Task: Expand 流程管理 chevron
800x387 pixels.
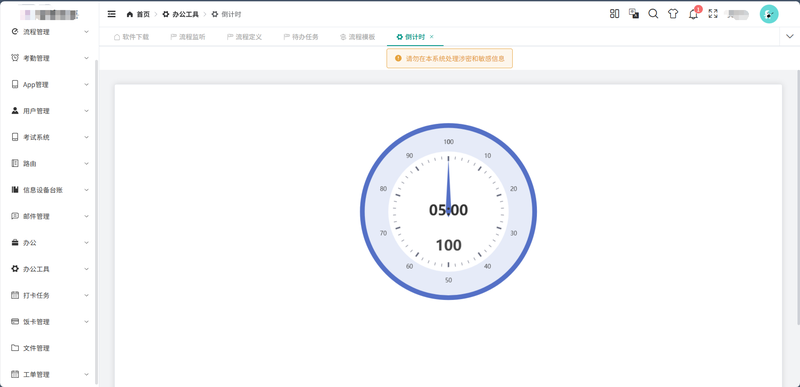Action: tap(86, 32)
